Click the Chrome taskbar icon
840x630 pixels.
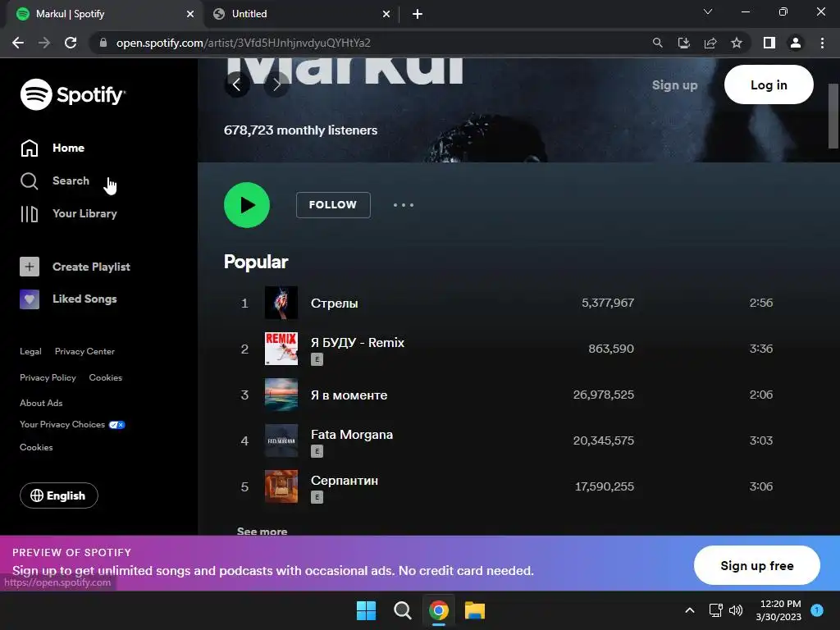click(439, 610)
